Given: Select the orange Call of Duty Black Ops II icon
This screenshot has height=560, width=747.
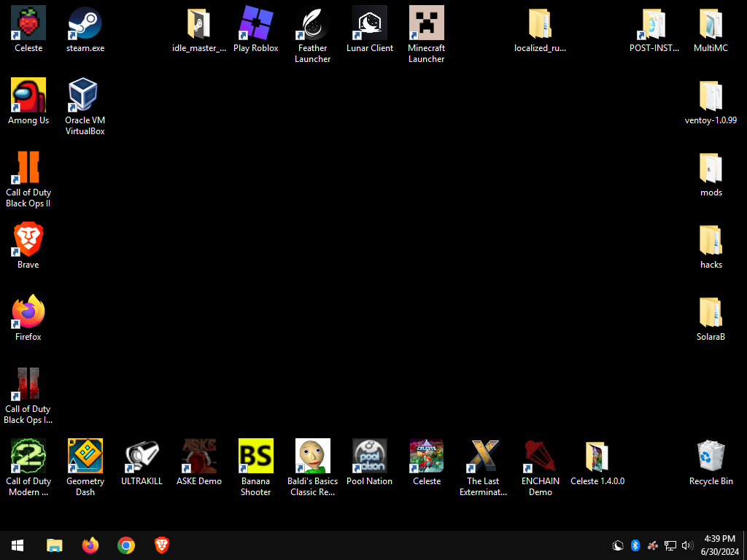Looking at the screenshot, I should click(28, 167).
